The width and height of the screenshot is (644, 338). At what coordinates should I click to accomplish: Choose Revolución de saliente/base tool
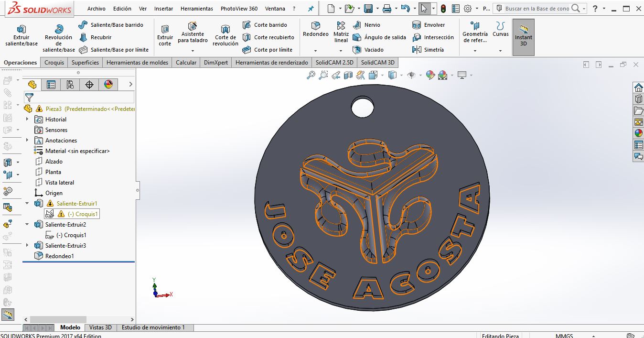click(59, 38)
